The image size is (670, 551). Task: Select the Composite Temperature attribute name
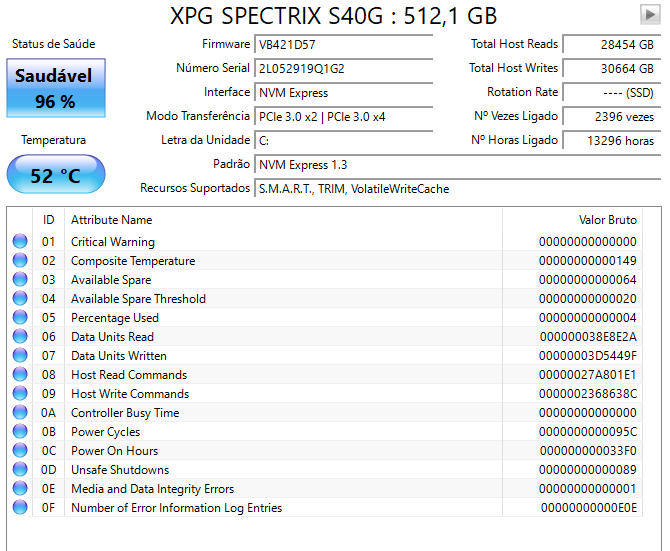point(133,261)
